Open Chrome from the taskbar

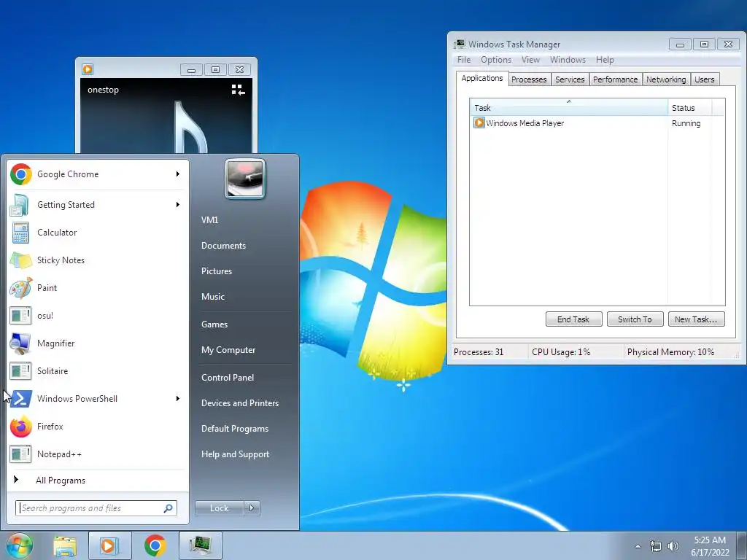click(155, 545)
